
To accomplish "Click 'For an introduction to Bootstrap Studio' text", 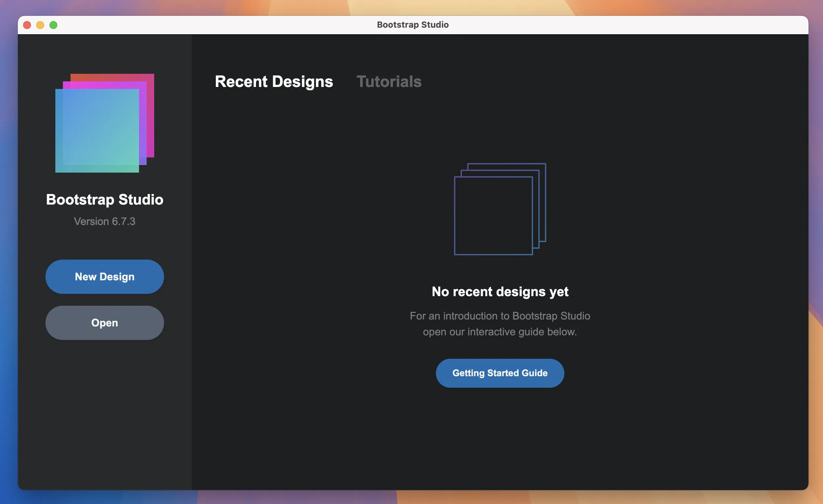I will [500, 316].
